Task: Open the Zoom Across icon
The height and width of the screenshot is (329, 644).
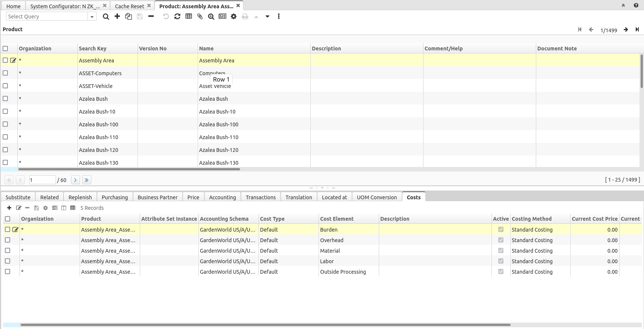Action: point(211,17)
